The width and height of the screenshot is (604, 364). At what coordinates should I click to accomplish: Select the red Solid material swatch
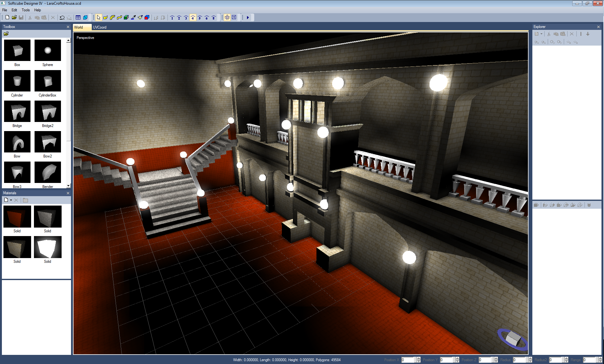coord(17,217)
